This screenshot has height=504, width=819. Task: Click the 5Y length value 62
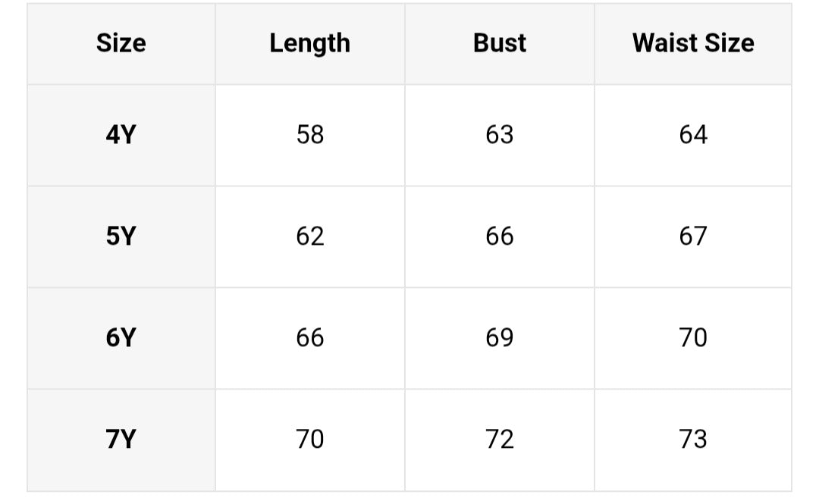pos(309,236)
